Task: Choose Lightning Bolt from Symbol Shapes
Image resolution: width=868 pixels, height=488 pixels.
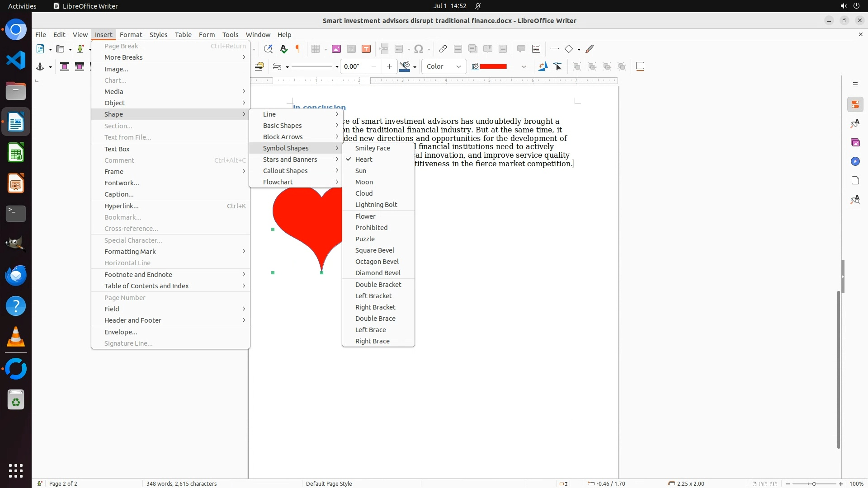Action: (x=376, y=205)
